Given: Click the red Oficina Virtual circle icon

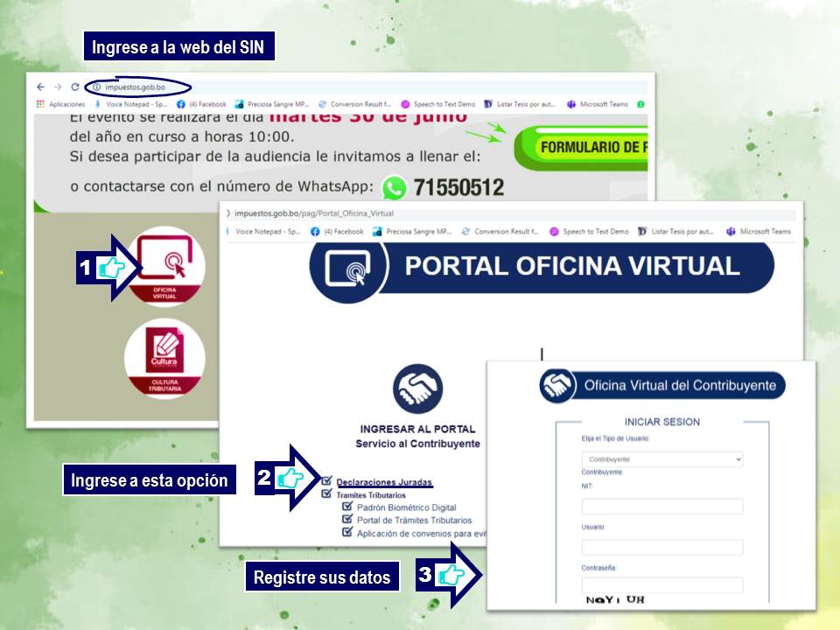Looking at the screenshot, I should (164, 266).
